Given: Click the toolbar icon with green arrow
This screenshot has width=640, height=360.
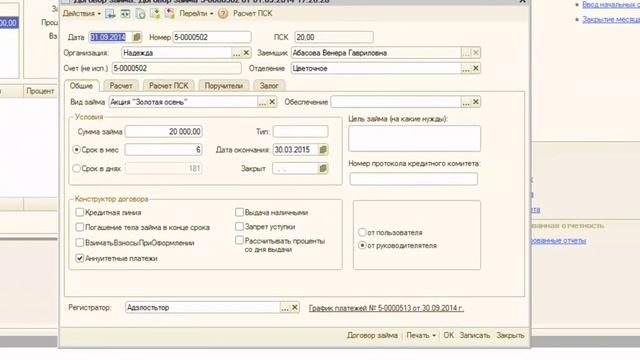Looking at the screenshot, I should 155,14.
